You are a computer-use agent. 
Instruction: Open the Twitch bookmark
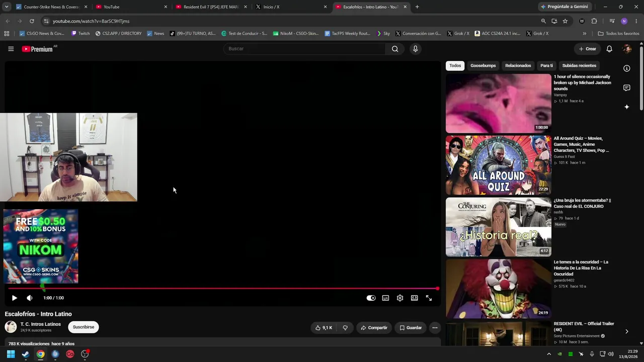[x=80, y=34]
